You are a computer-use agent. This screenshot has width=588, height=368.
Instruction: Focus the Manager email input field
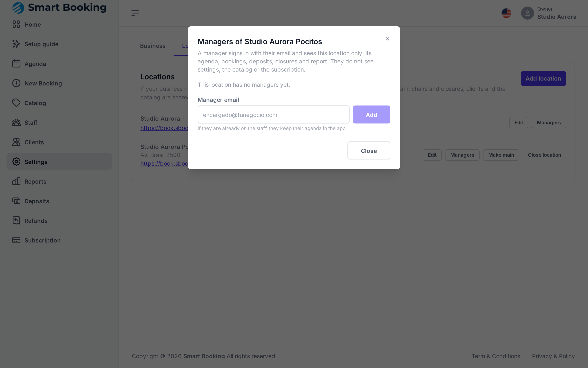tap(273, 115)
